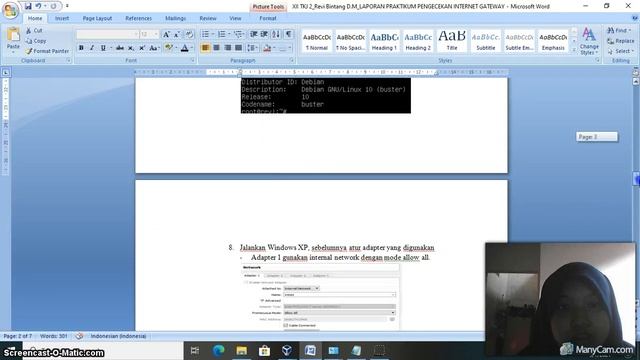Apply the font color red A
This screenshot has width=640, height=360.
184,48
